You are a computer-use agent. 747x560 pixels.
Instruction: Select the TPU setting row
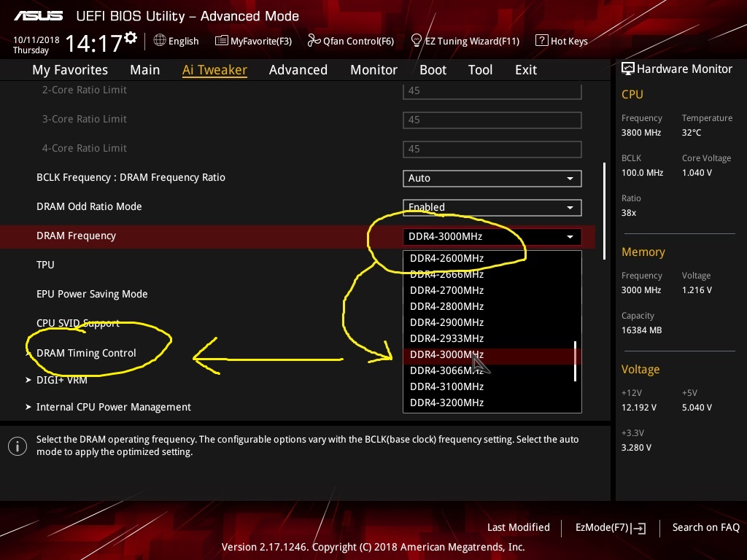45,265
